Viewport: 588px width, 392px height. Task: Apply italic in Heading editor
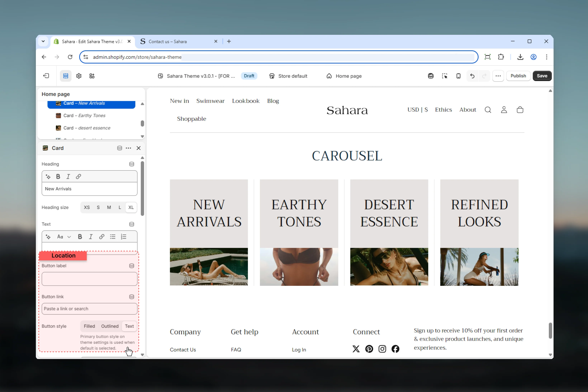(68, 176)
